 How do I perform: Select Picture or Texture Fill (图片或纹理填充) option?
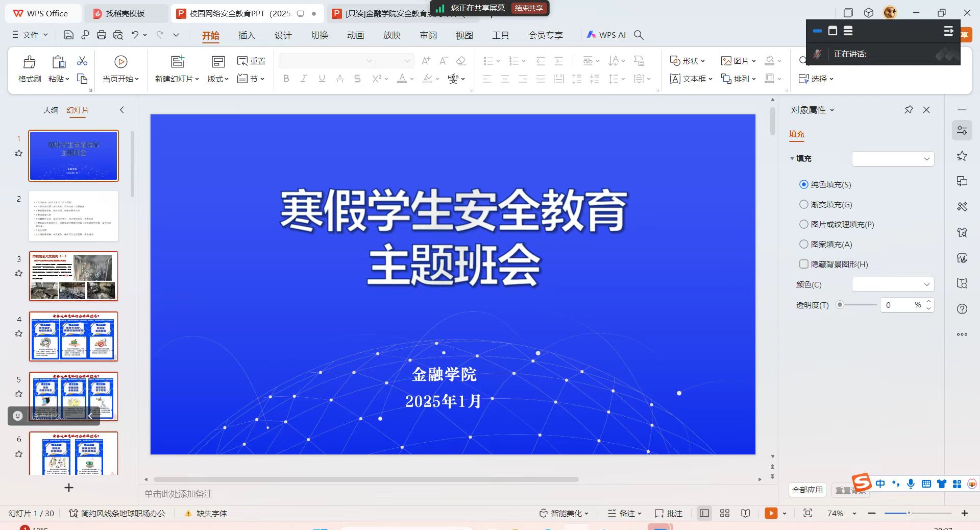click(804, 224)
